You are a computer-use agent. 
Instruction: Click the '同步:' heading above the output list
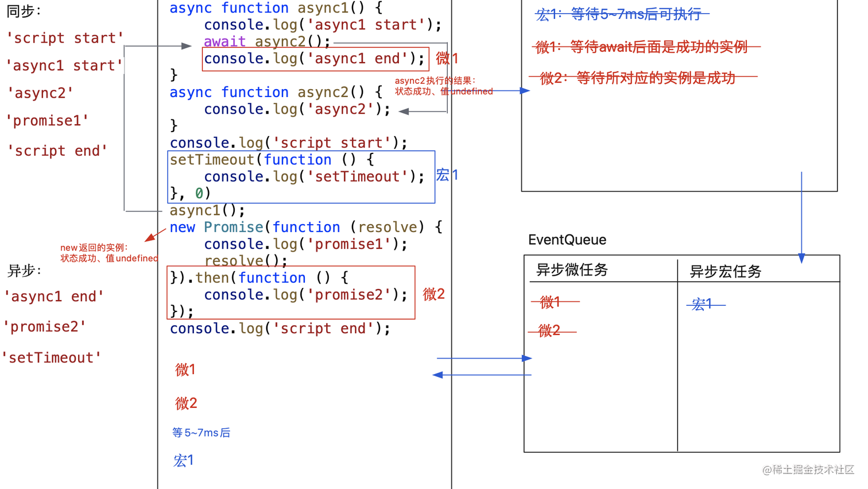tap(24, 11)
